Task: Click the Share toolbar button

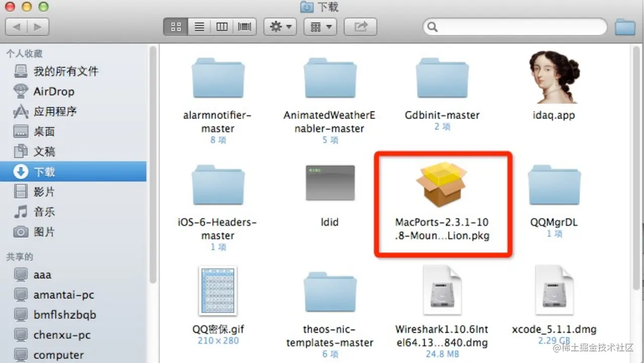Action: 361,27
